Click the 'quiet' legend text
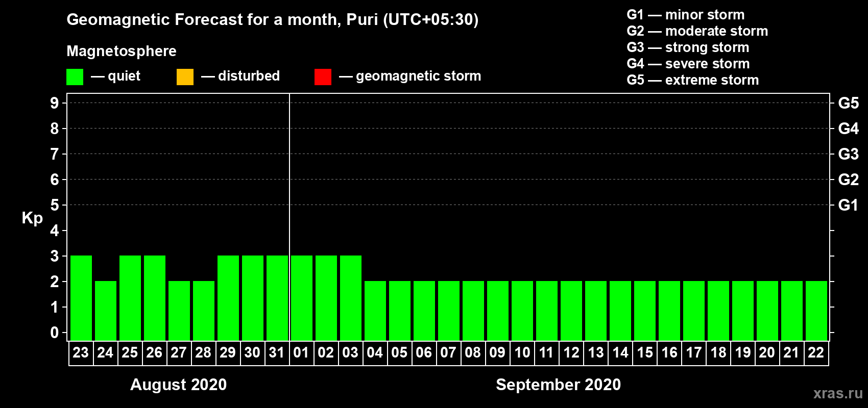868x408 pixels. tap(124, 76)
